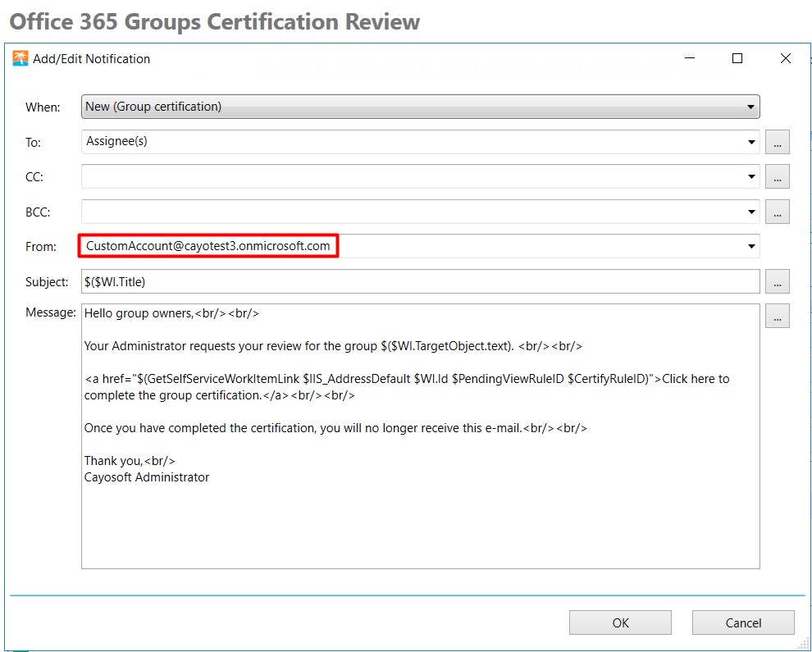Click inside the Message text area
This screenshot has height=652, width=812.
point(421,436)
